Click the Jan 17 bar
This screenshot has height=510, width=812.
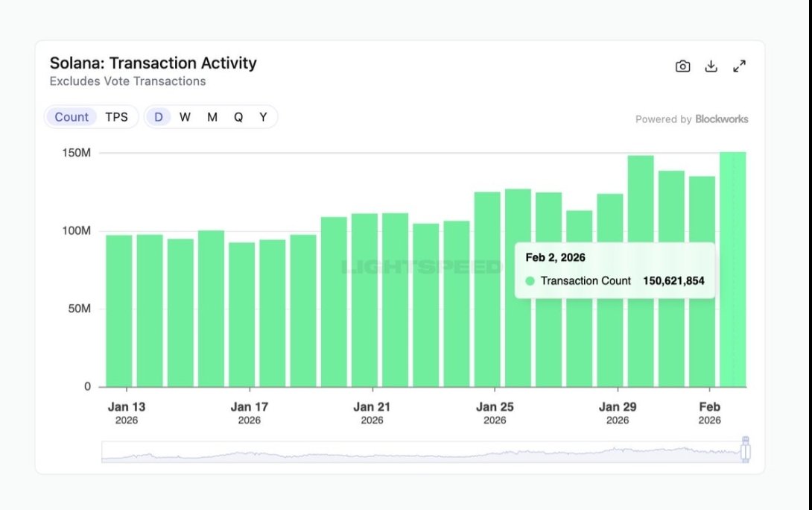[242, 315]
